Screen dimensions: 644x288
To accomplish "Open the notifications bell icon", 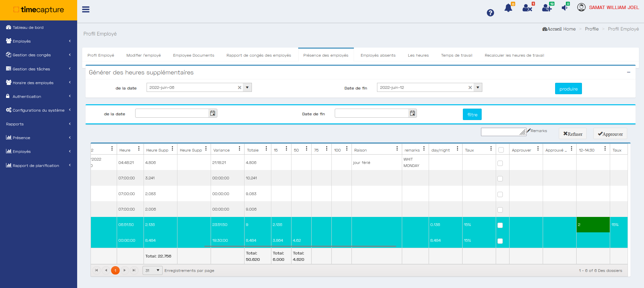I will [x=508, y=8].
